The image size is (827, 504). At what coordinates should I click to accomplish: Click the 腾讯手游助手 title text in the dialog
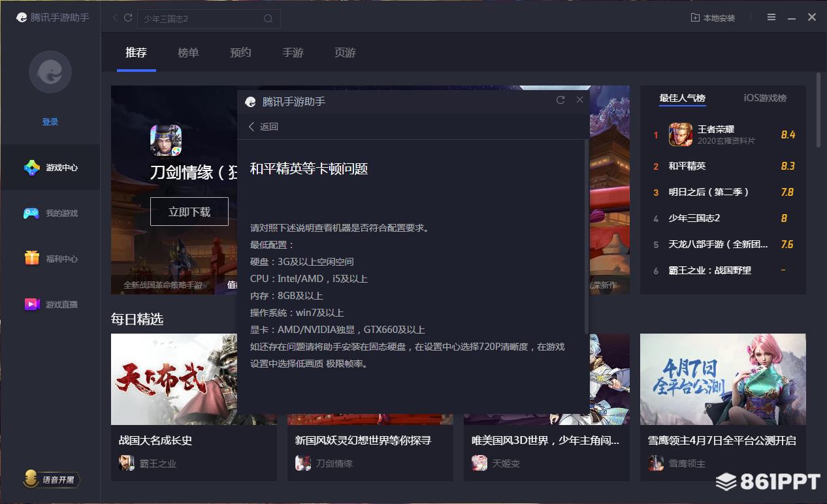[294, 102]
